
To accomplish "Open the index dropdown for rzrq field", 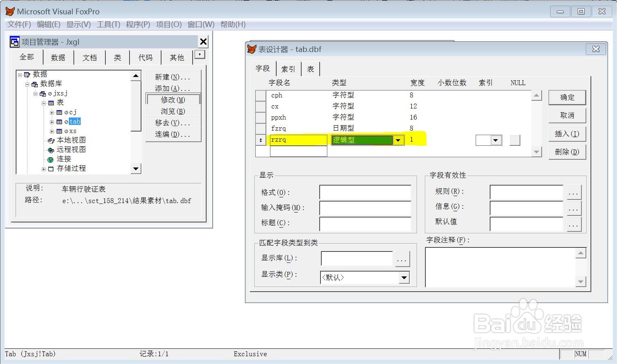I will point(496,140).
